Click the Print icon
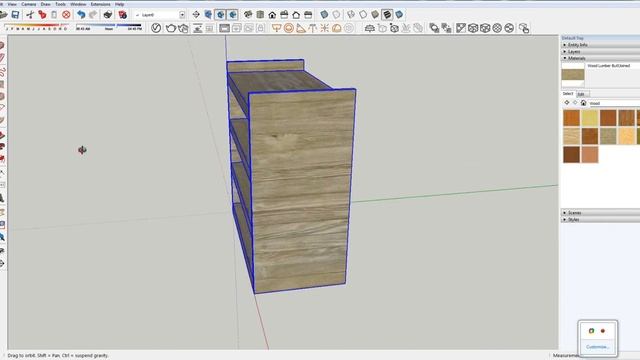This screenshot has height=360, width=640. [108, 15]
